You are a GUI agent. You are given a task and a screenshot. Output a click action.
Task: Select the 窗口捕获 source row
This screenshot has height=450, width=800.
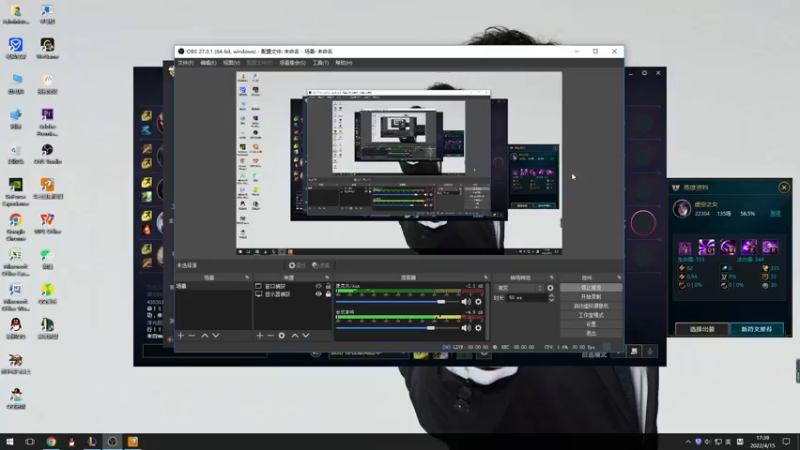tap(293, 286)
